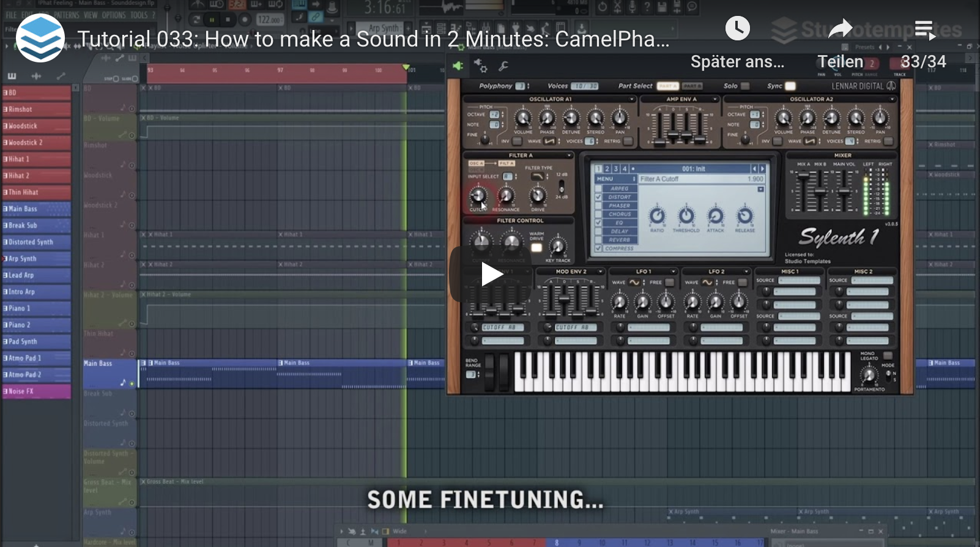Click the Filter A Cutoff knob
Viewport: 980px width, 547px height.
click(x=478, y=196)
